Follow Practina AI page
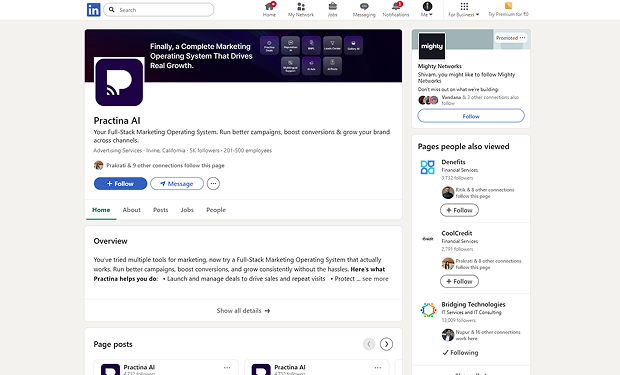This screenshot has width=620, height=375. point(120,184)
